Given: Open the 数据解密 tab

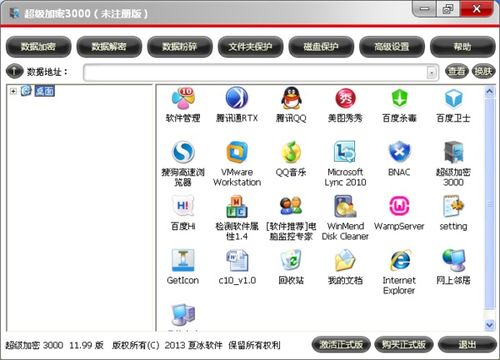Looking at the screenshot, I should [x=109, y=47].
